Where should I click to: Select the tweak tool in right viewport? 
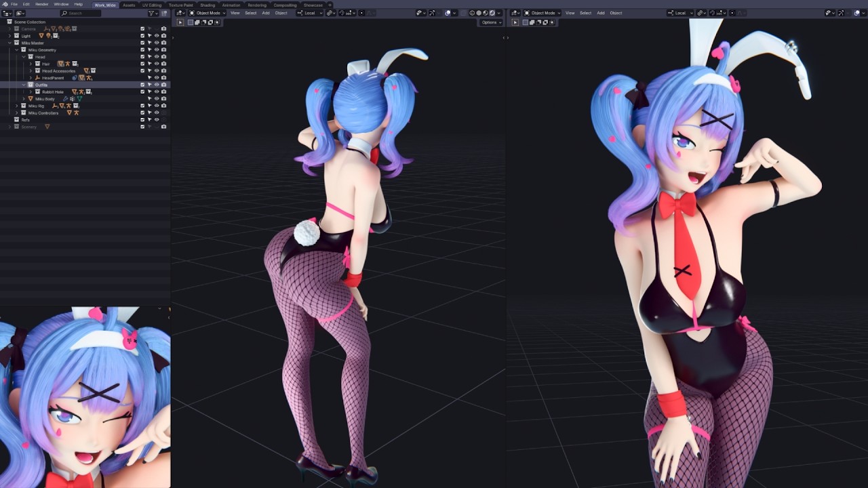[x=515, y=22]
